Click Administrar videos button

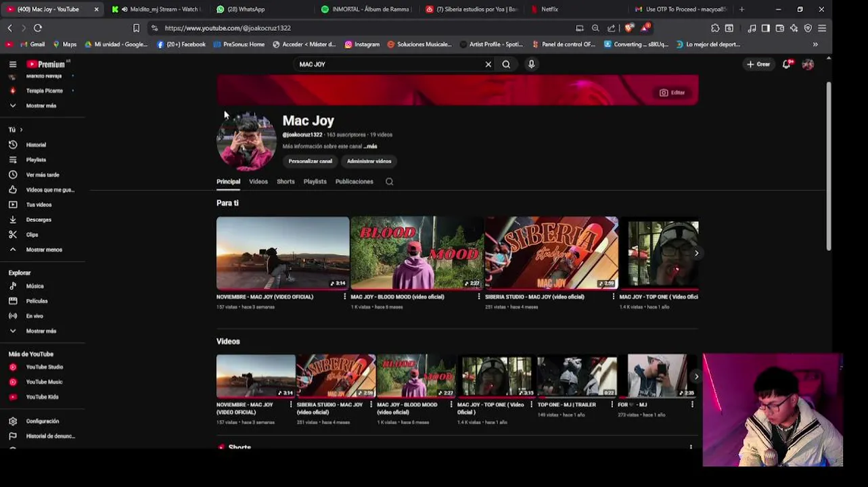(369, 161)
